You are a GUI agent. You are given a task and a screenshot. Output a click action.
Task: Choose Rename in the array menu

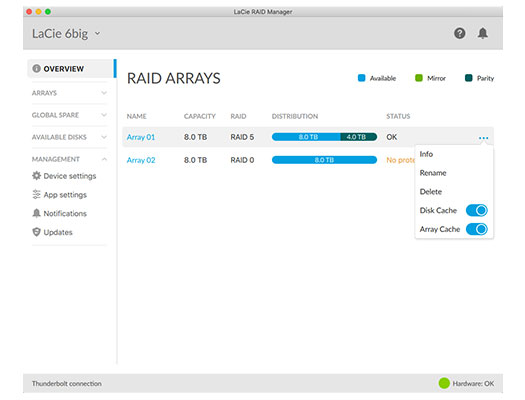[x=433, y=173]
